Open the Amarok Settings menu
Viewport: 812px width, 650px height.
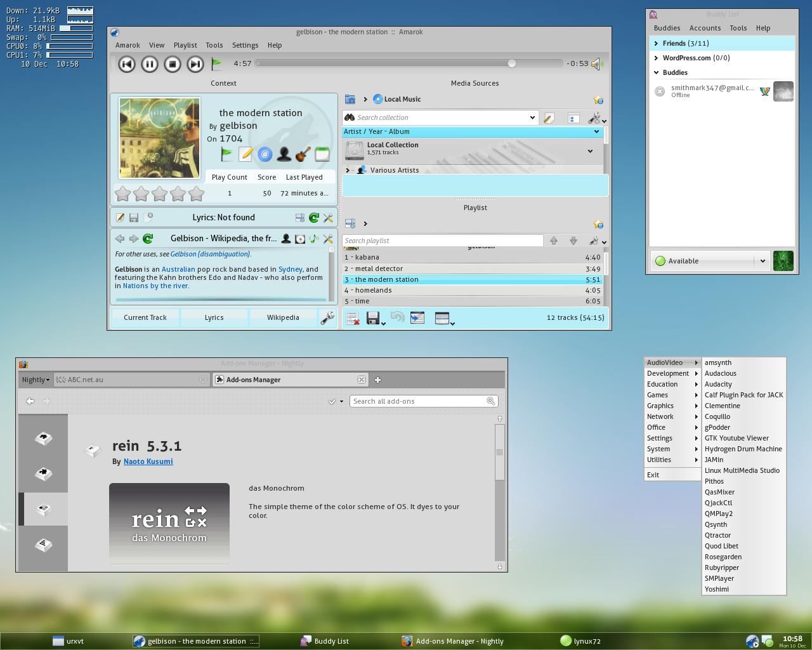[245, 45]
